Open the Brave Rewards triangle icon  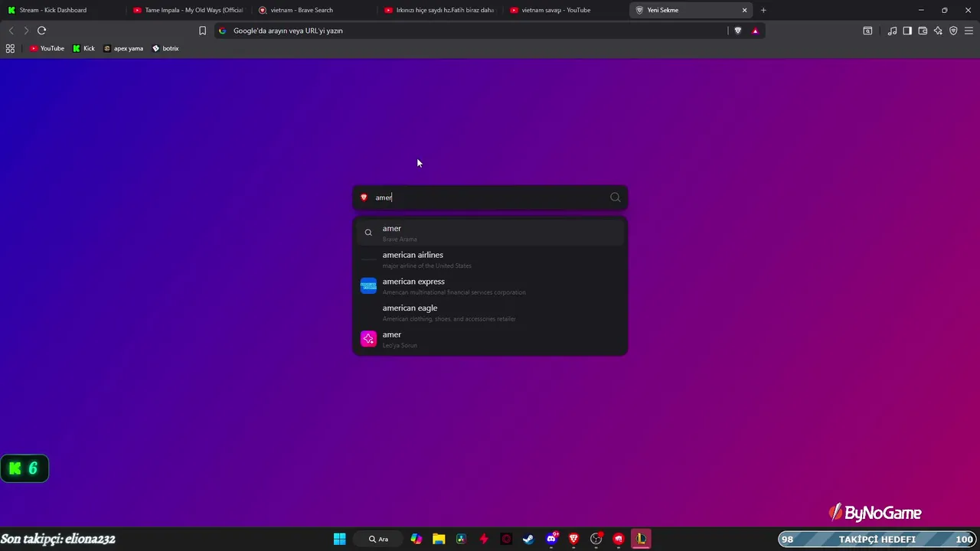tap(755, 31)
